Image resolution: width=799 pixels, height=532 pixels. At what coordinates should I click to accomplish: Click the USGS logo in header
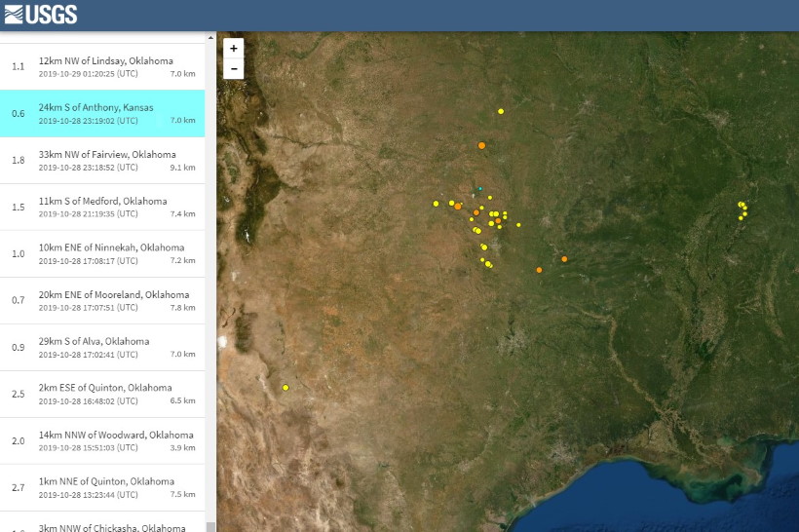pyautogui.click(x=41, y=15)
